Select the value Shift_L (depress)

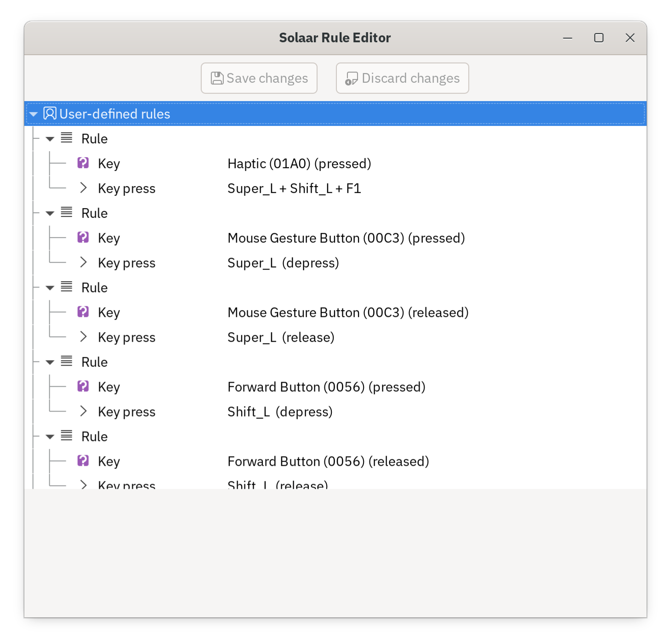click(280, 412)
